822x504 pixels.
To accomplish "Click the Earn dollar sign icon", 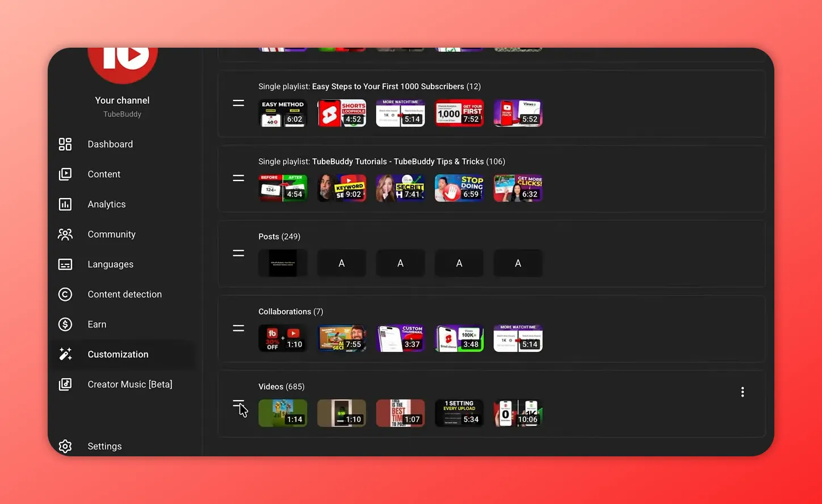I will tap(65, 325).
